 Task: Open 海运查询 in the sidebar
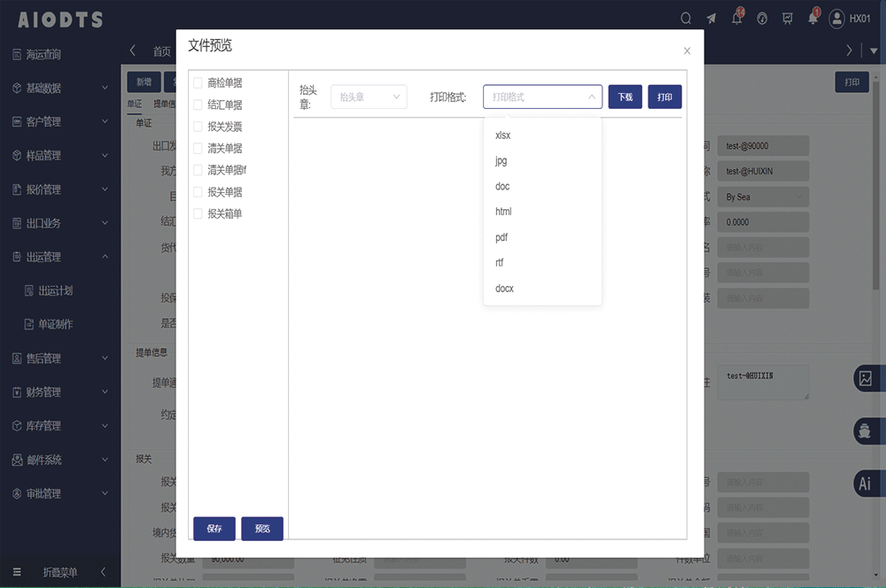coord(60,55)
